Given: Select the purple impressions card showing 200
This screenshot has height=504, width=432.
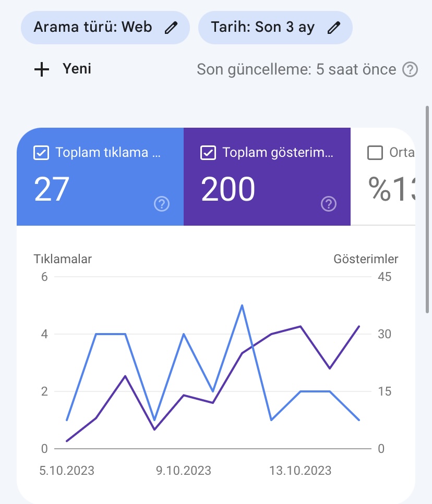Looking at the screenshot, I should point(267,177).
